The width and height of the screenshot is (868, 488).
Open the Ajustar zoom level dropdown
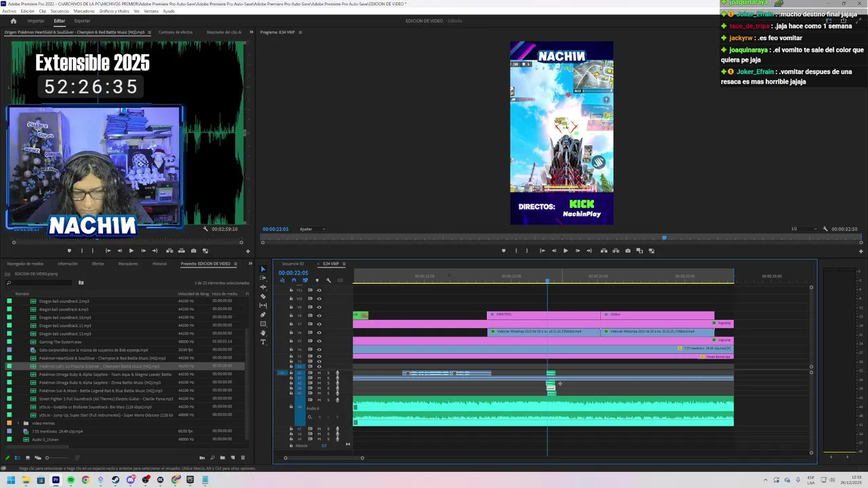pyautogui.click(x=312, y=229)
